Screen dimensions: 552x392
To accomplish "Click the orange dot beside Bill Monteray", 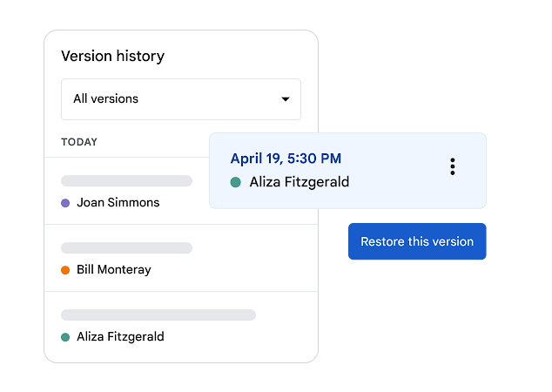I will (65, 270).
